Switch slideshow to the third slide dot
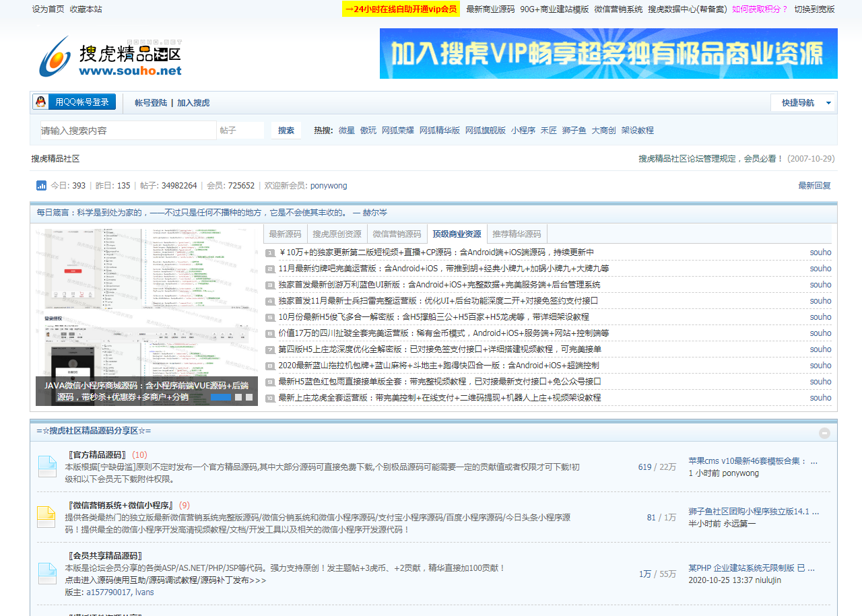The width and height of the screenshot is (862, 616). (x=248, y=397)
